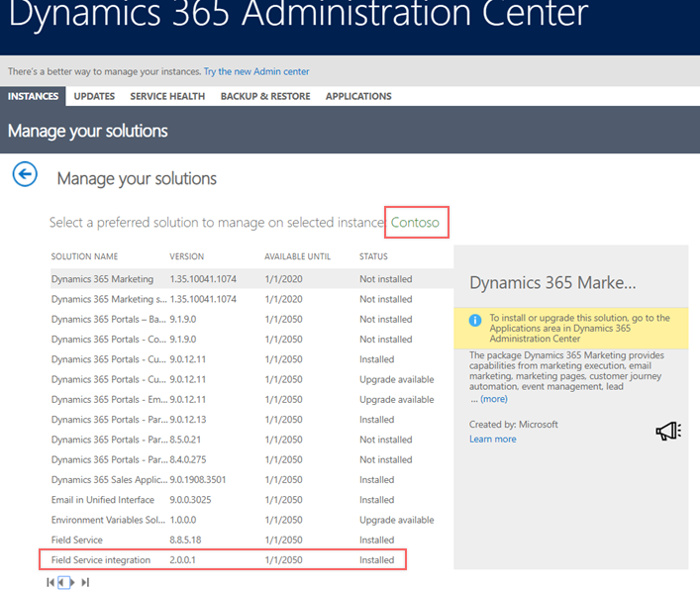Click the blue info icon in yellow notice
Image resolution: width=700 pixels, height=591 pixels.
pos(476,321)
